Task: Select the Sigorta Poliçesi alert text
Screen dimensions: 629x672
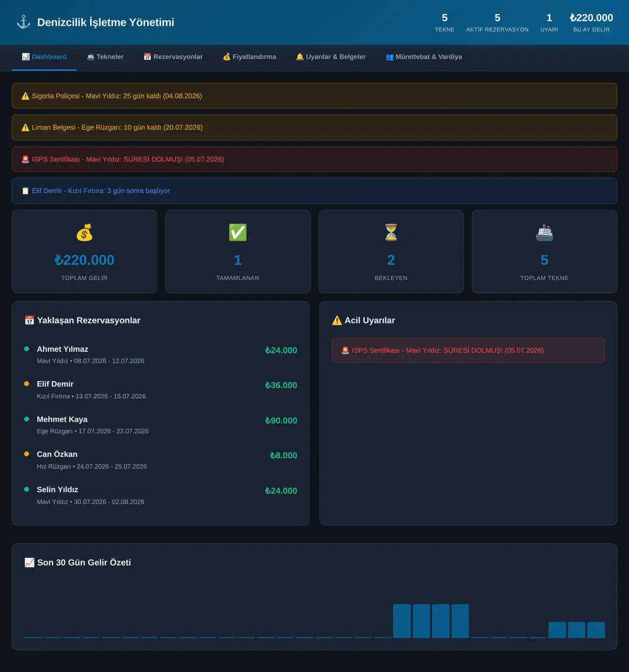Action: point(117,96)
